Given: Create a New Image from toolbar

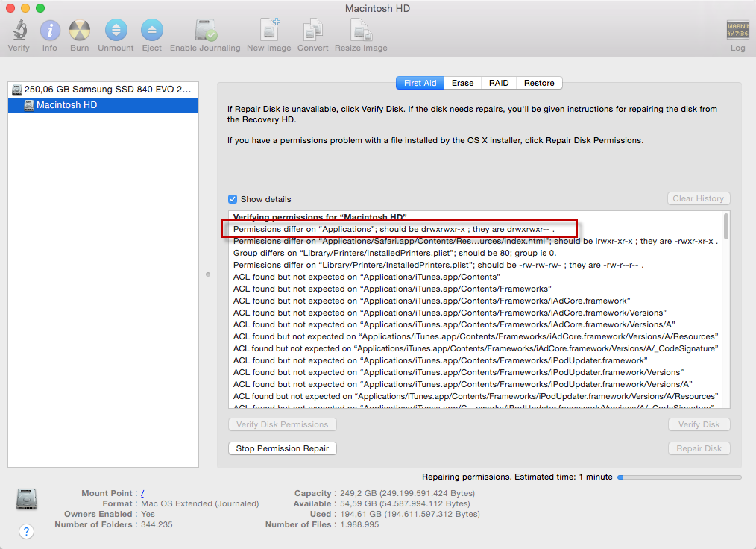Looking at the screenshot, I should point(269,30).
